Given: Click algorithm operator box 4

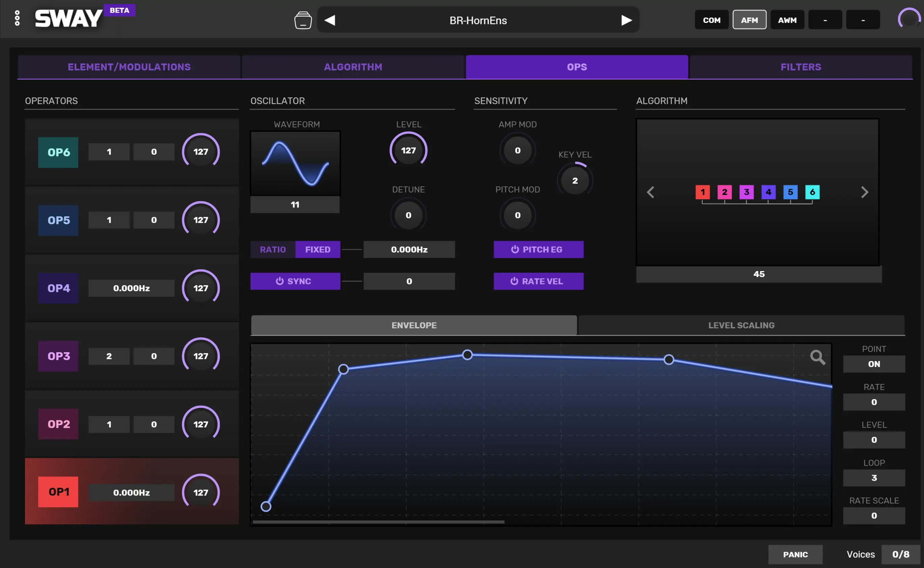Looking at the screenshot, I should coord(768,192).
